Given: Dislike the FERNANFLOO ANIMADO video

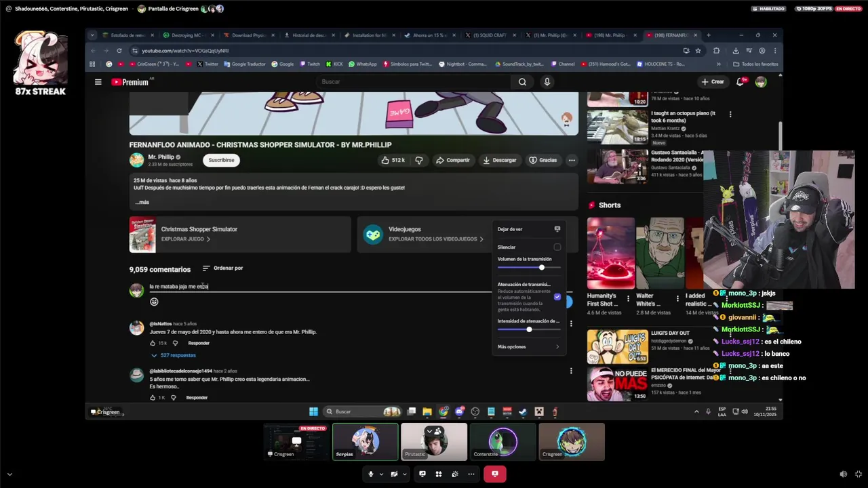Looking at the screenshot, I should (419, 161).
